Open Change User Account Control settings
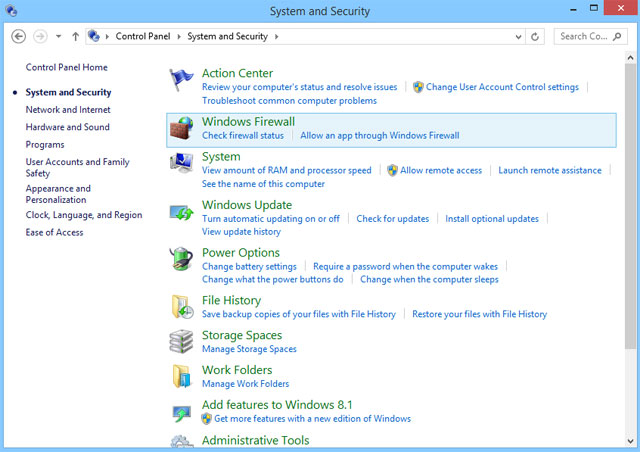The width and height of the screenshot is (640, 452). tap(502, 87)
